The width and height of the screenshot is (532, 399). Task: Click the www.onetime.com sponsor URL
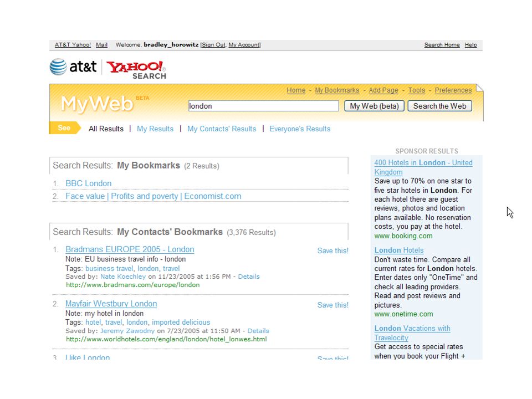pyautogui.click(x=403, y=314)
